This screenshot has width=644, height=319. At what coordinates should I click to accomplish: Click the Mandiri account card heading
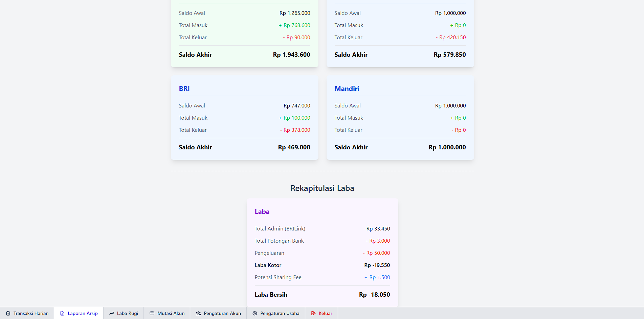(347, 89)
